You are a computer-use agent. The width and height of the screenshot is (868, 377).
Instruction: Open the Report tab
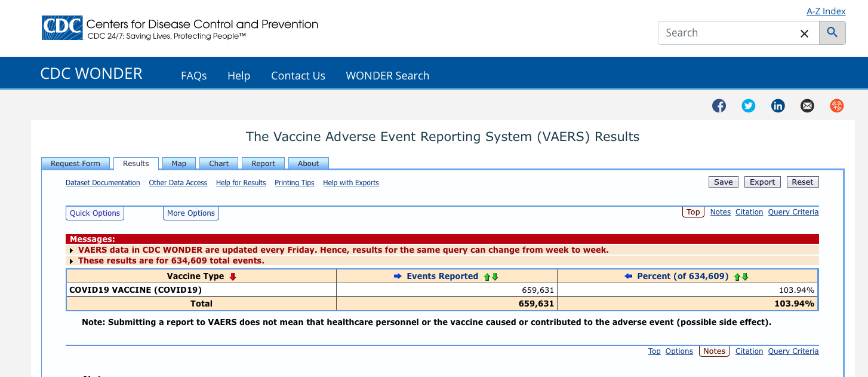(x=263, y=164)
